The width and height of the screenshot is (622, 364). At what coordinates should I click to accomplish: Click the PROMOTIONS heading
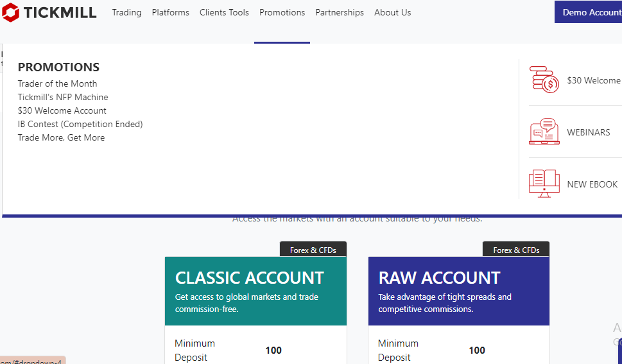point(58,67)
